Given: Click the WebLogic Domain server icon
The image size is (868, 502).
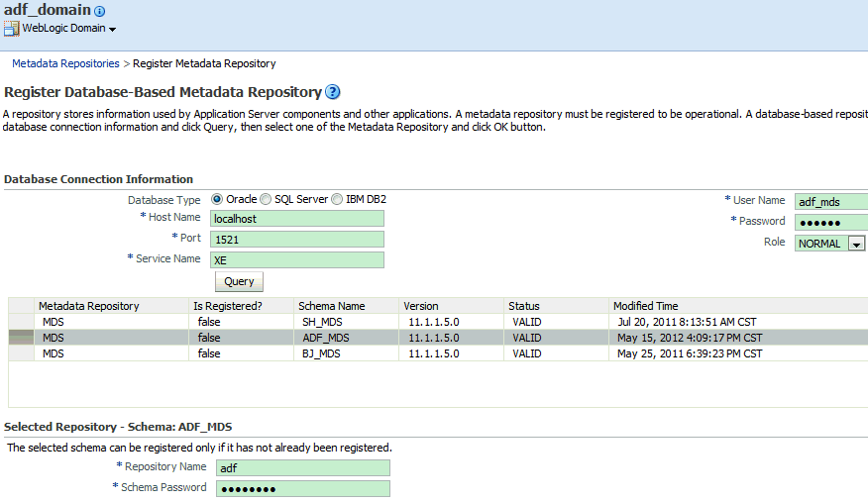Looking at the screenshot, I should coord(12,29).
